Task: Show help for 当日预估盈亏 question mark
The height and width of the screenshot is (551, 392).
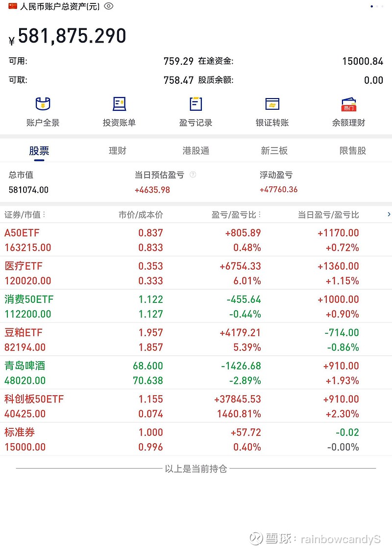Action: point(193,175)
